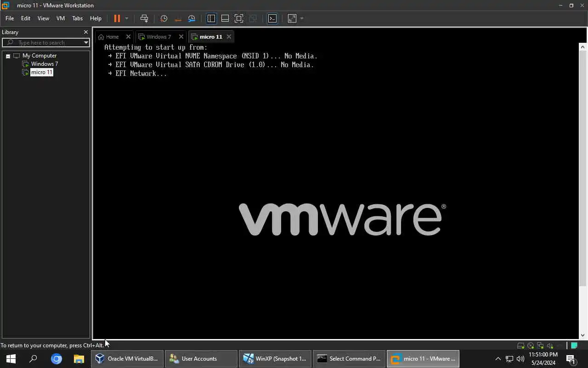Open the library search filter dropdown
Image resolution: width=588 pixels, height=368 pixels.
tap(86, 43)
